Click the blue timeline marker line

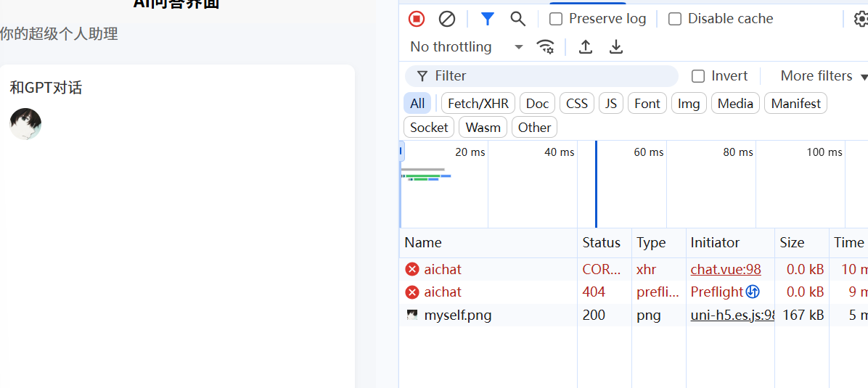pyautogui.click(x=596, y=185)
